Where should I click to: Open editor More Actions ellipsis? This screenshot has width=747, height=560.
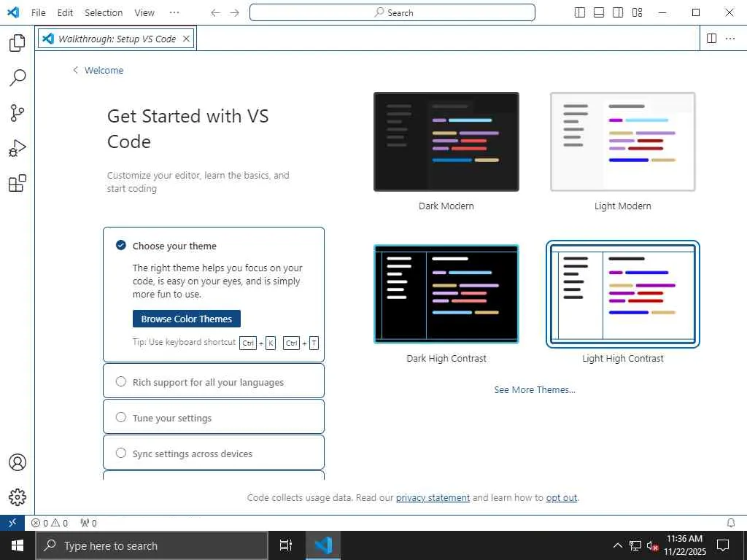(729, 39)
